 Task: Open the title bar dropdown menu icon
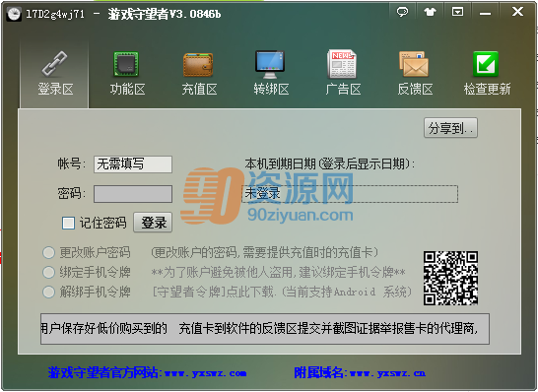[457, 12]
